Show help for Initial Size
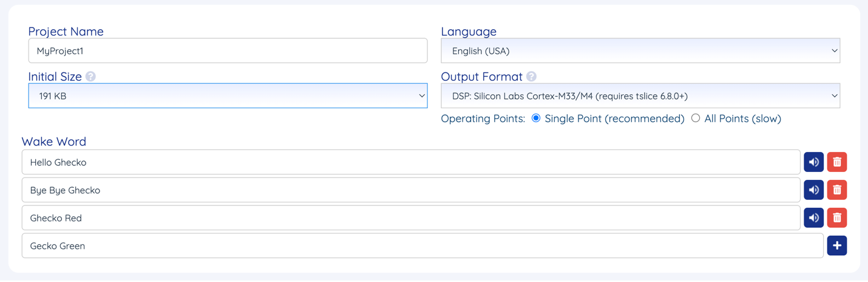 click(90, 77)
